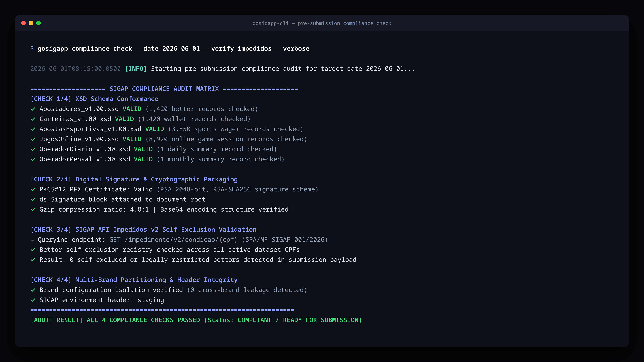The height and width of the screenshot is (362, 644).
Task: Click '(1 monthly summary record checked)' note
Action: point(220,159)
